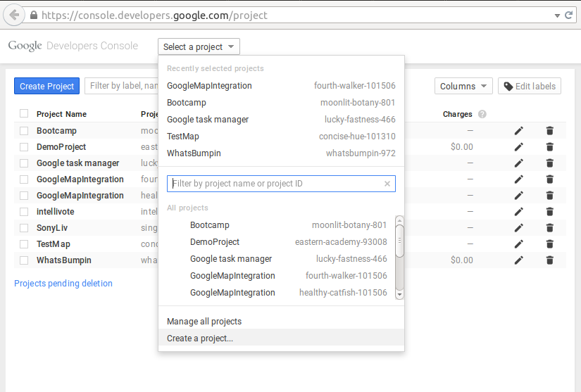Image resolution: width=581 pixels, height=392 pixels.
Task: Select GoogleMapIntegration from recently selected projects
Action: 281,85
